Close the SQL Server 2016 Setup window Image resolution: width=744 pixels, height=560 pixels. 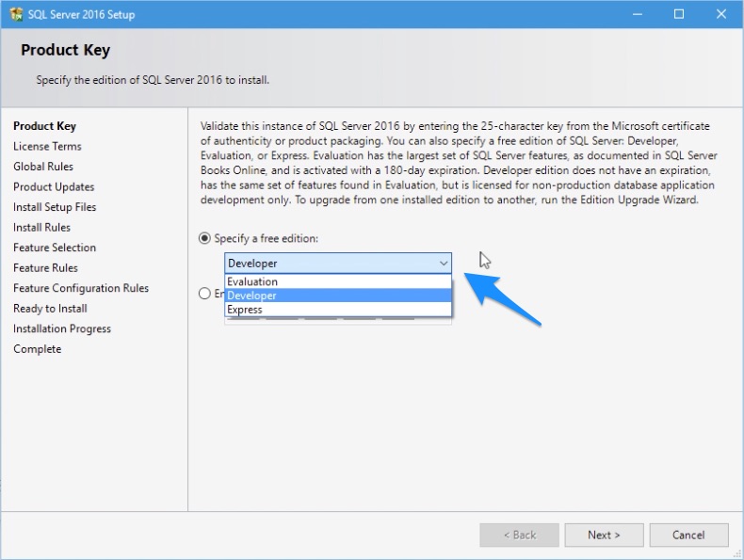pos(721,14)
